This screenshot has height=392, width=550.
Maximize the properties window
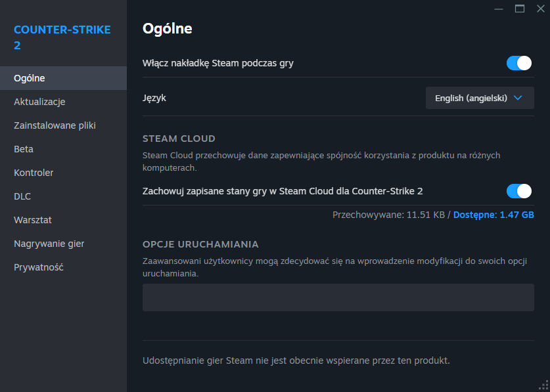coord(520,9)
